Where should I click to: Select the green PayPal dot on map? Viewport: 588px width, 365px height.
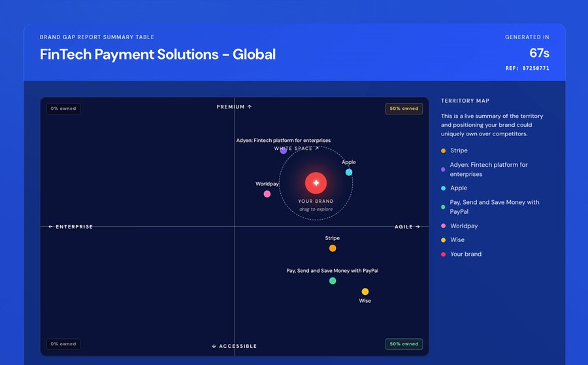tap(333, 281)
